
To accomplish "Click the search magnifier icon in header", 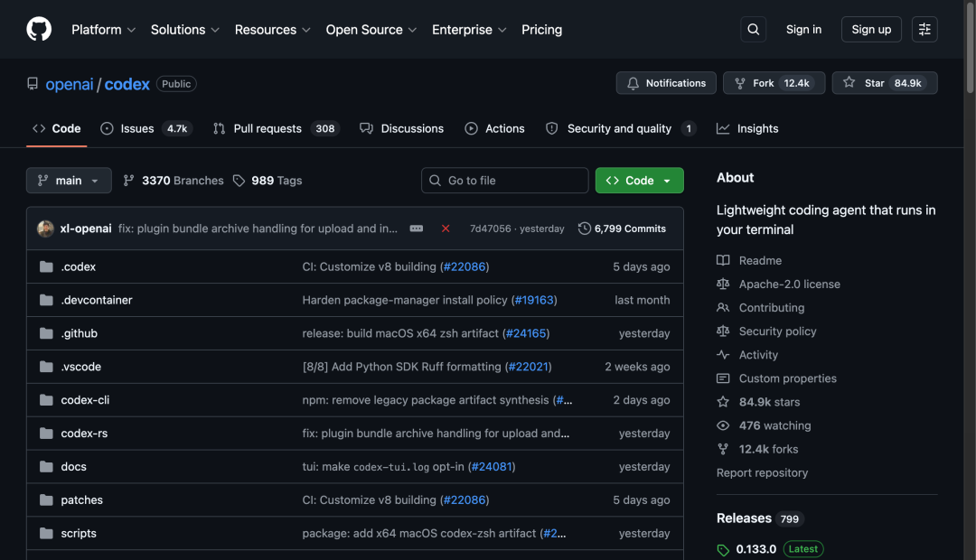I will [x=753, y=29].
